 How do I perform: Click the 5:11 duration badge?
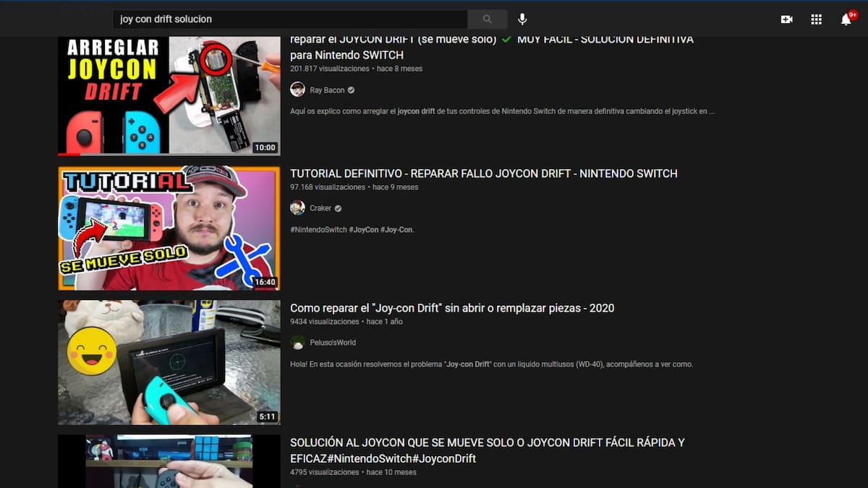pyautogui.click(x=267, y=416)
